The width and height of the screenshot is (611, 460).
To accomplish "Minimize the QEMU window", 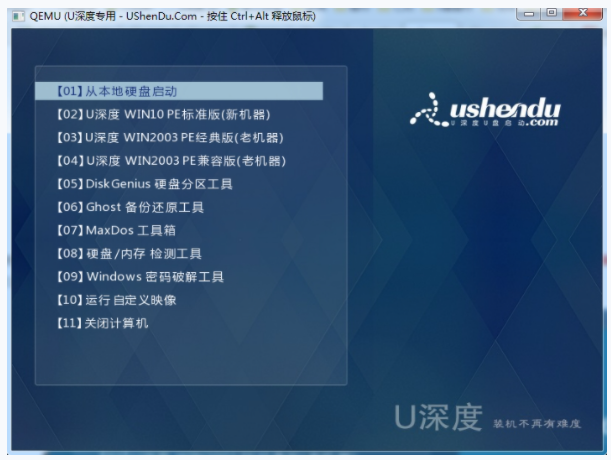I will [x=528, y=14].
